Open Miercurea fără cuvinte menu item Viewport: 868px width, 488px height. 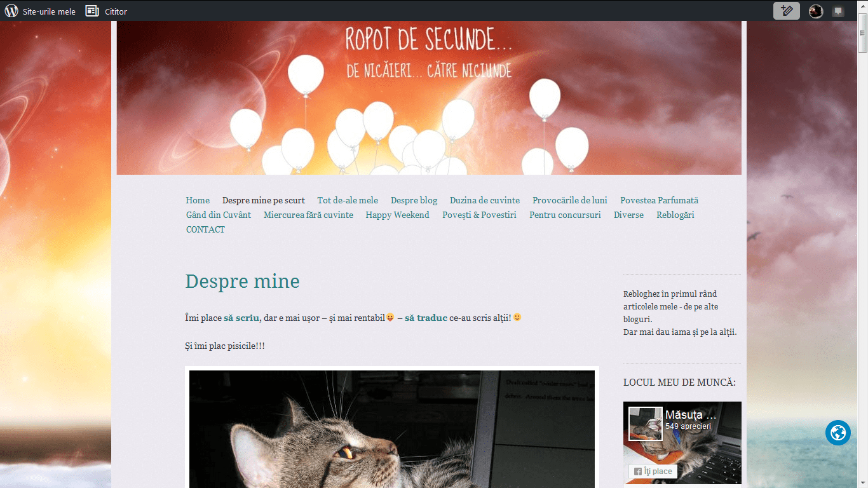(308, 215)
